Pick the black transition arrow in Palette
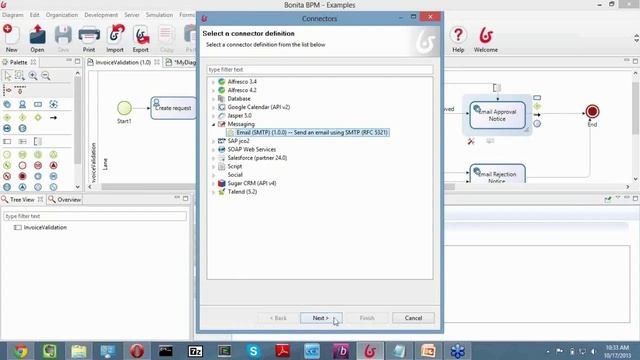The width and height of the screenshot is (640, 360). [53, 118]
